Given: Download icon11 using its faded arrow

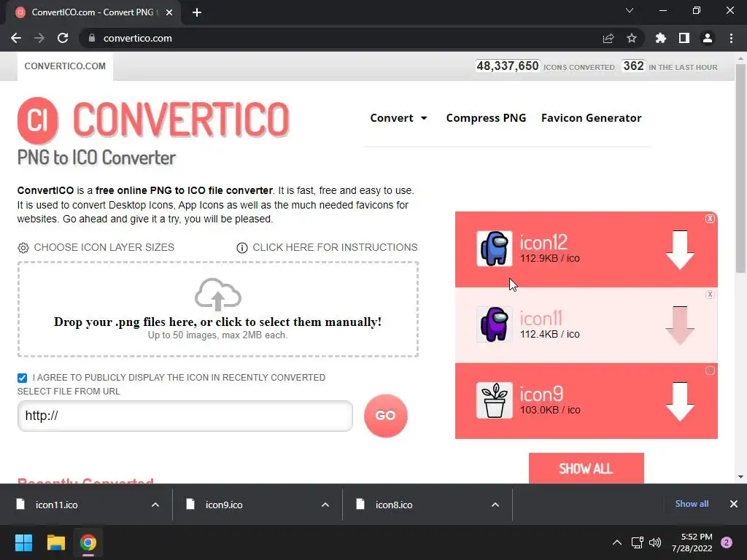Looking at the screenshot, I should (x=679, y=326).
